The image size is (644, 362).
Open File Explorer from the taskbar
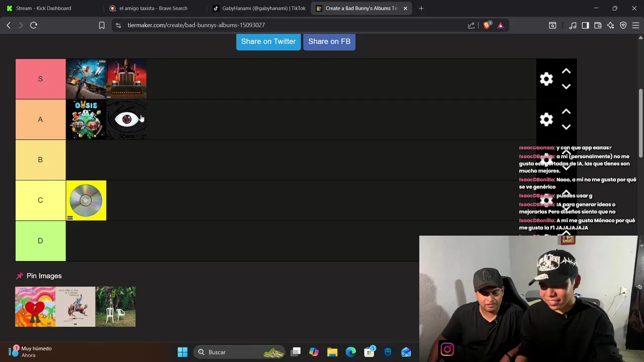[332, 352]
